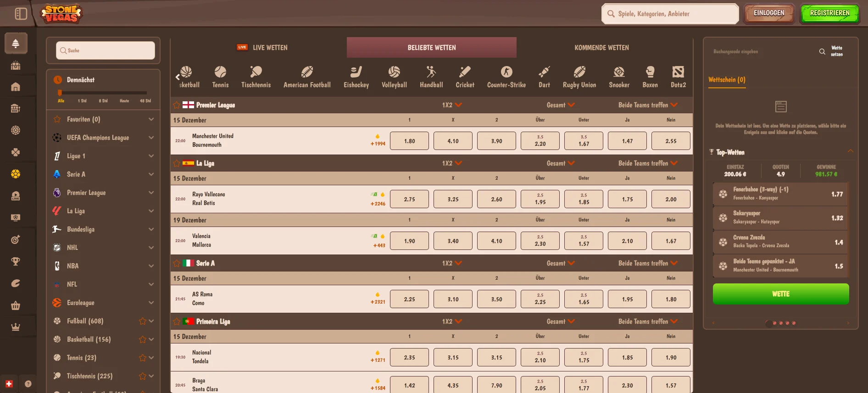Select the Counter-Strike icon

[506, 77]
